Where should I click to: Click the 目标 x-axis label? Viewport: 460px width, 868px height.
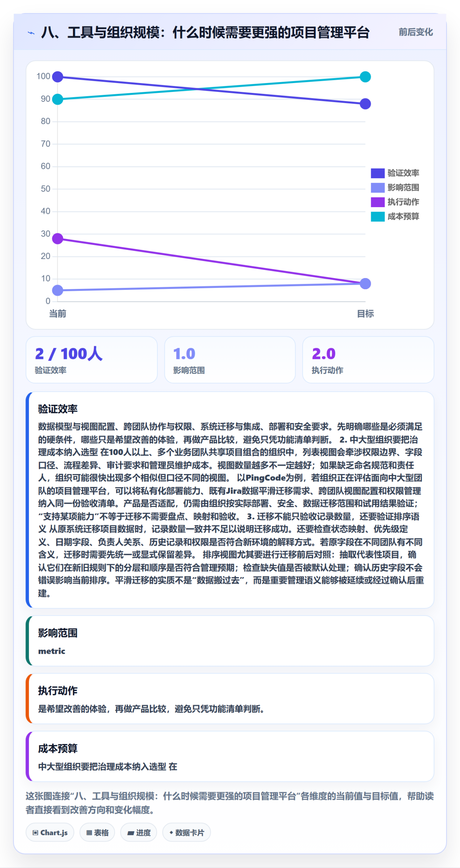365,314
